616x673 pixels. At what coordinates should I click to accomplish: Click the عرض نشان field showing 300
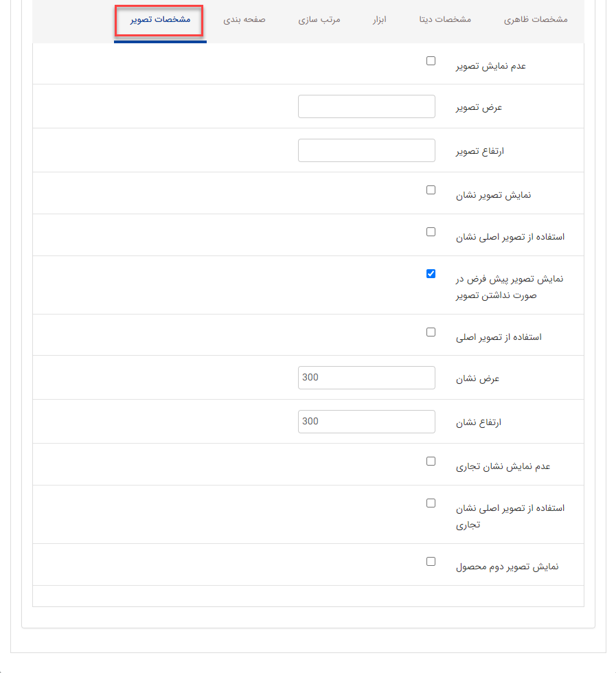[366, 377]
